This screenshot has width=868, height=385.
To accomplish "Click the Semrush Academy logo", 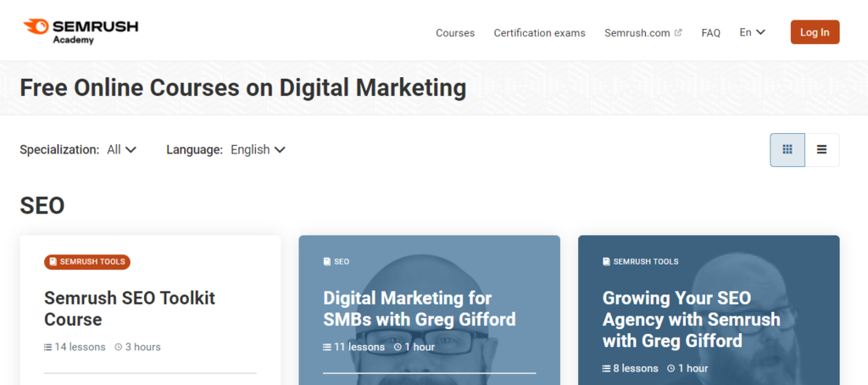I will click(81, 31).
